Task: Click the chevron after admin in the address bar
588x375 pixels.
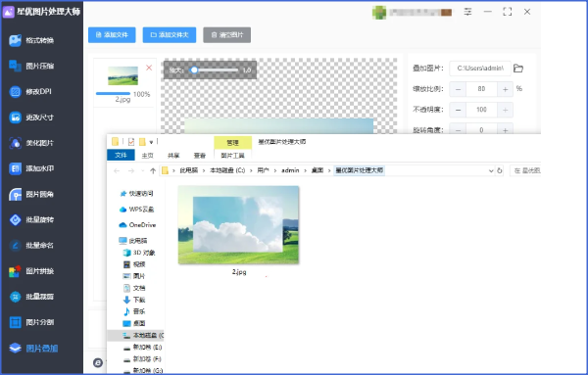Action: coord(305,170)
